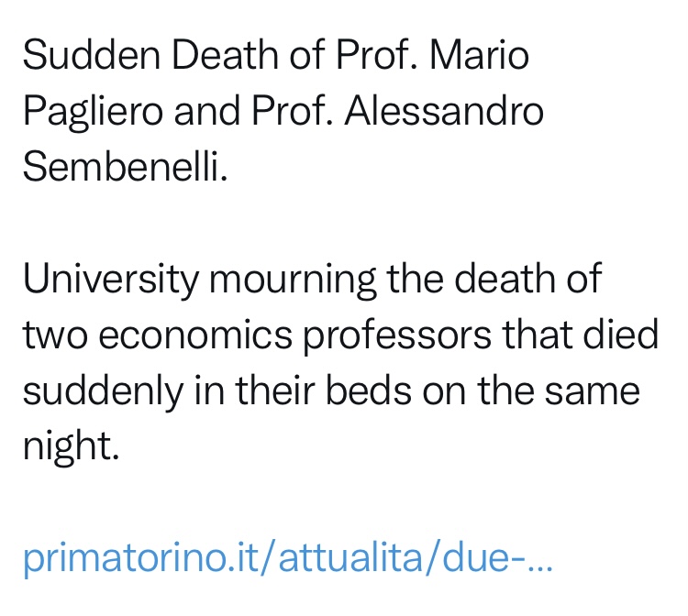
Task: Click the truncated 'due-…' end of link
Action: coord(497,557)
